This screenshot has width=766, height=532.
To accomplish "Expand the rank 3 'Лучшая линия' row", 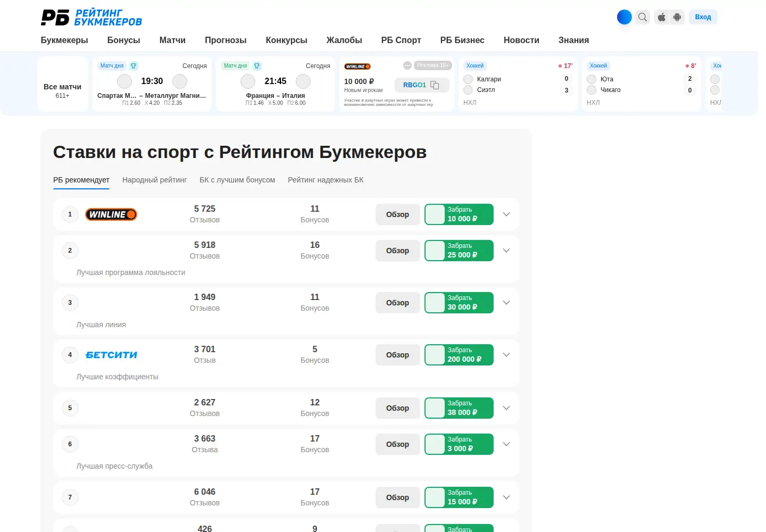I will [506, 303].
